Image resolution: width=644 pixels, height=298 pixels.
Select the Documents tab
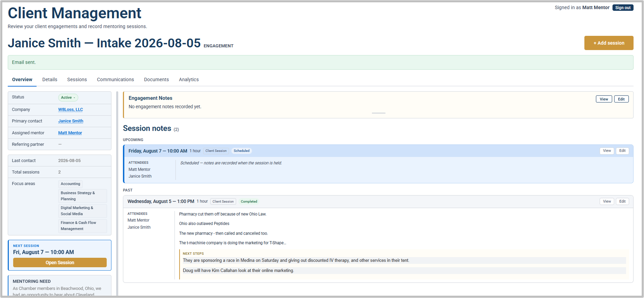(156, 79)
